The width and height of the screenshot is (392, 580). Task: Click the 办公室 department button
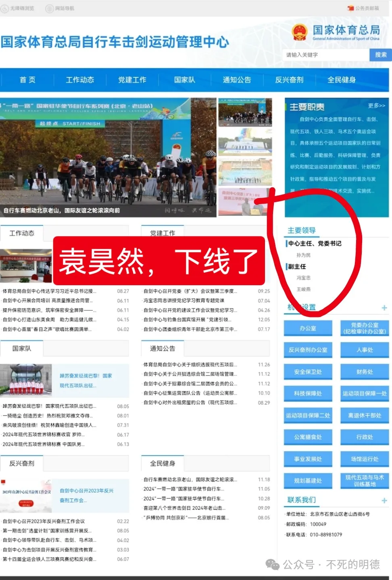point(308,328)
